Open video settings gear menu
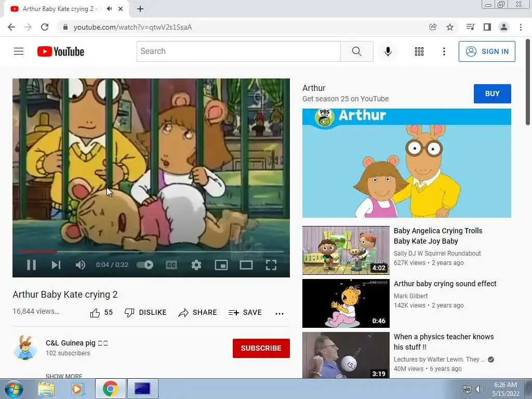 point(196,265)
